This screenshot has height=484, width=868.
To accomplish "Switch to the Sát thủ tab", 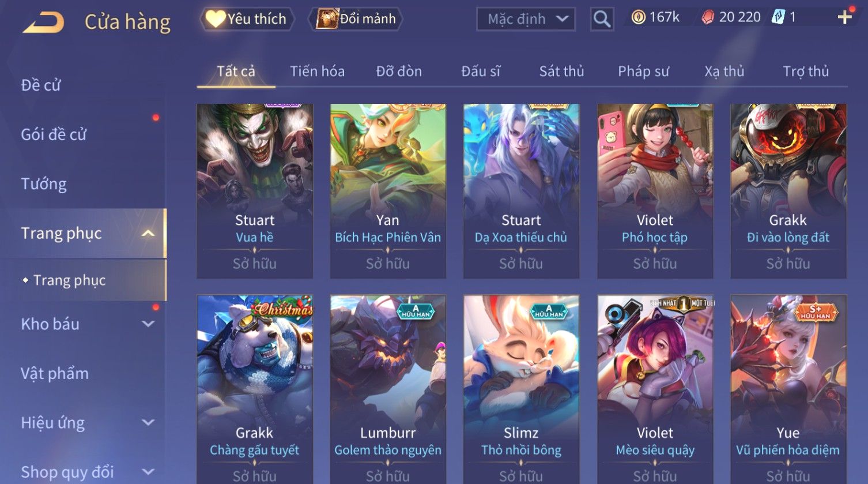I will pos(561,71).
